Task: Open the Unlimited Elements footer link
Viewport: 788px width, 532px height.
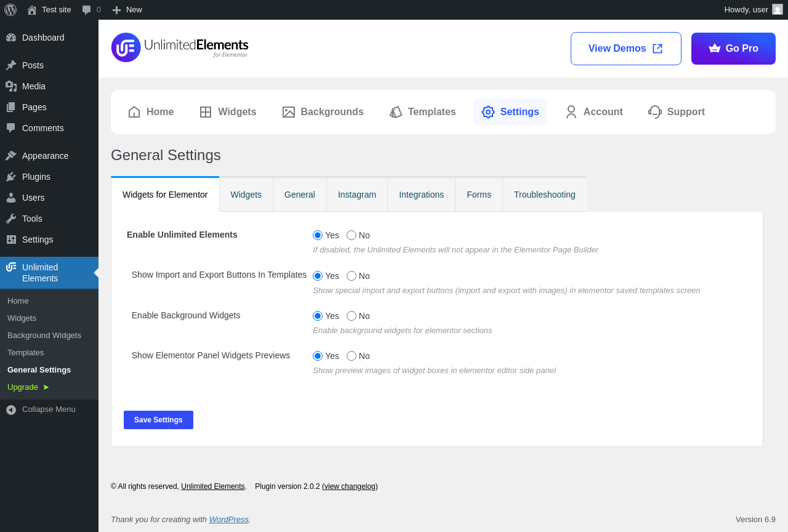Action: [x=213, y=486]
